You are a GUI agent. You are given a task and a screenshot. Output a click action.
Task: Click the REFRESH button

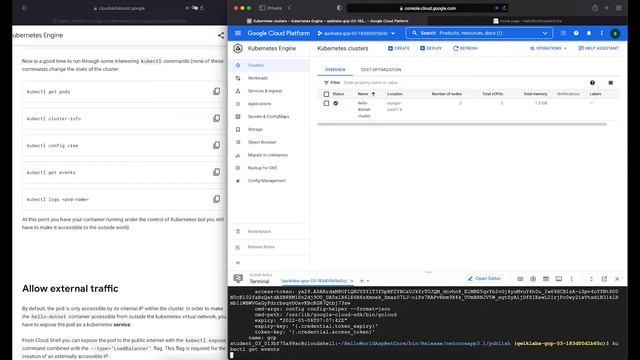coord(465,48)
